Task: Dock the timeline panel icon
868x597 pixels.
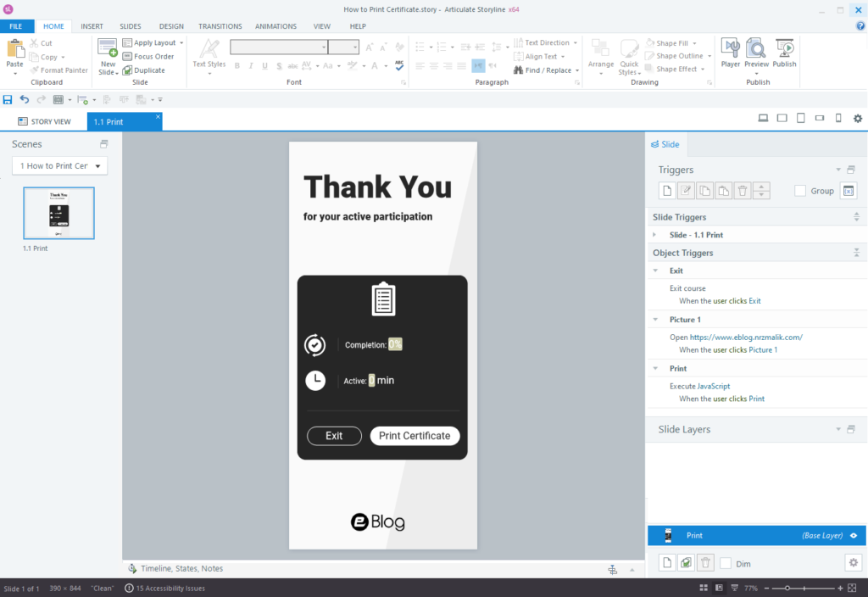Action: pos(612,569)
